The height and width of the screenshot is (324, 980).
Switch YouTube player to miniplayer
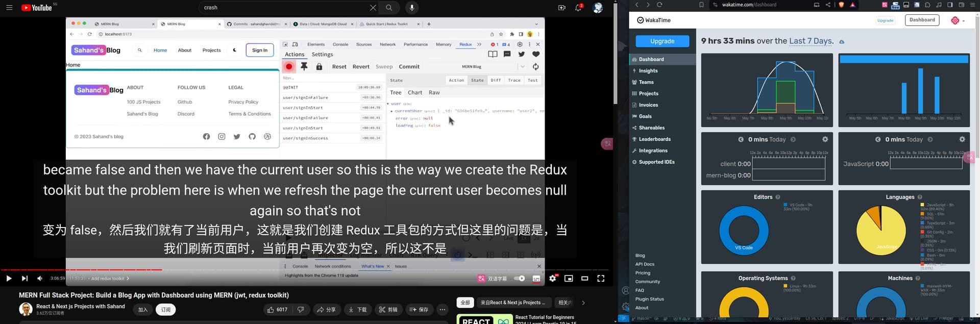pos(569,278)
